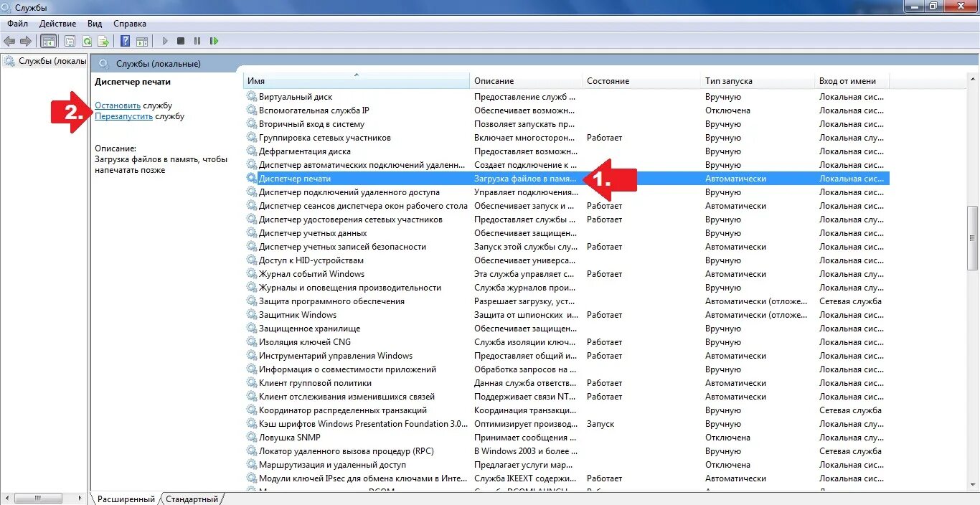Viewport: 980px width, 505px height.
Task: Select Кэш шрифтов Windows Presentation Foundation
Action: [363, 424]
